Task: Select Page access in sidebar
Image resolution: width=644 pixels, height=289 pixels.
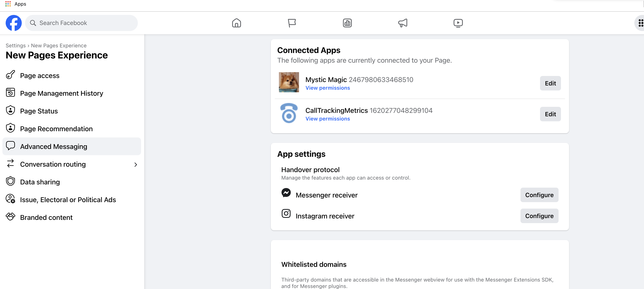Action: click(40, 76)
